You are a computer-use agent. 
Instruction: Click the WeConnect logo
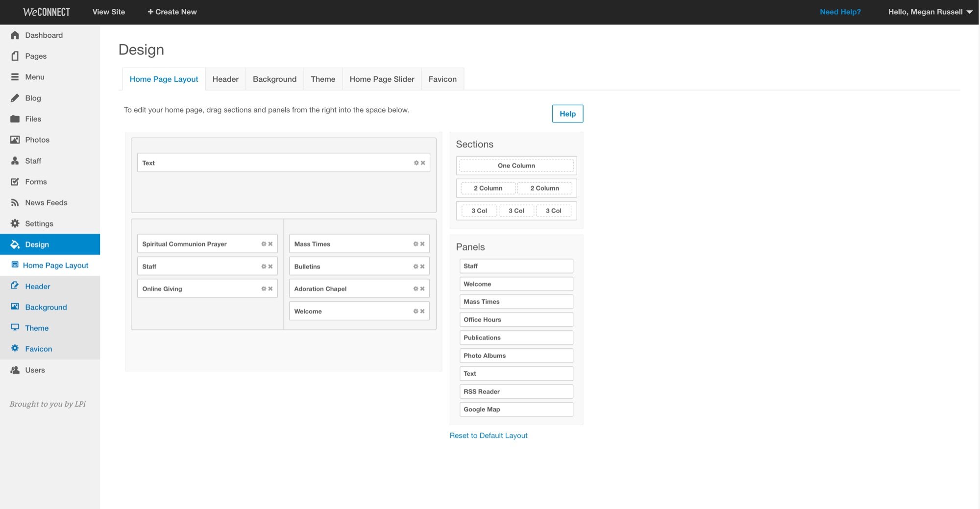pyautogui.click(x=47, y=12)
